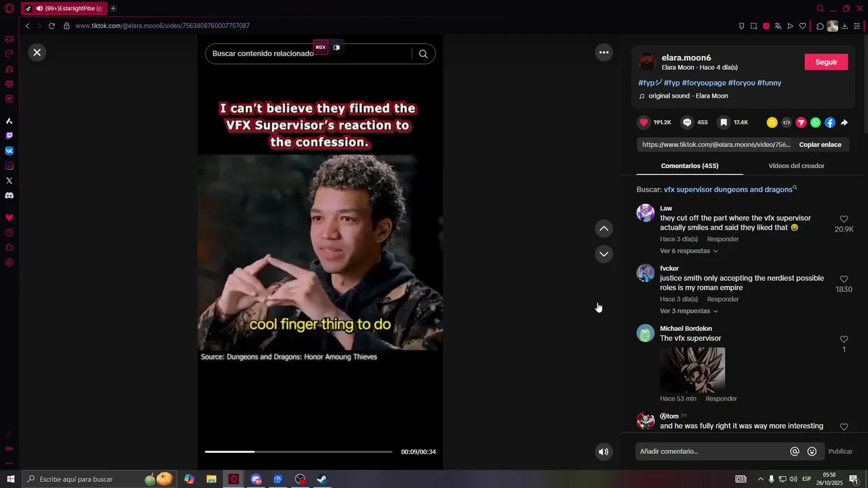Image resolution: width=868 pixels, height=488 pixels.
Task: Open Windows Start menu
Action: click(x=10, y=479)
